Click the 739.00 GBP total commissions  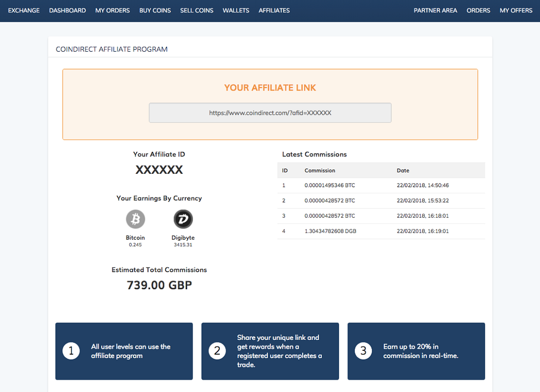tap(159, 285)
